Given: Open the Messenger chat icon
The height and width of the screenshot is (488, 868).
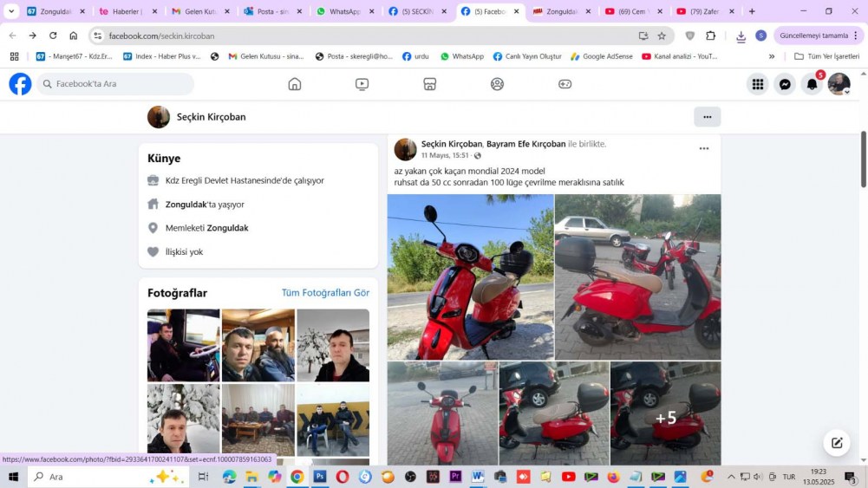Looking at the screenshot, I should click(785, 84).
